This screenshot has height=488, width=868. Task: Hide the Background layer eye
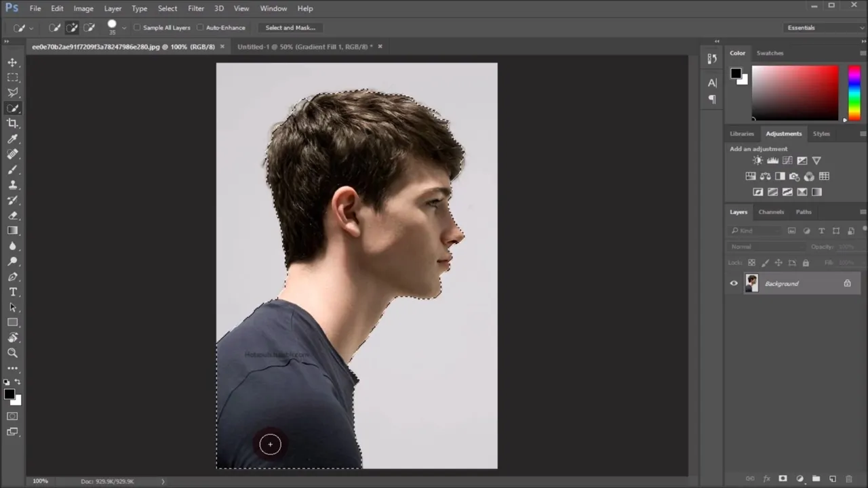coord(734,283)
